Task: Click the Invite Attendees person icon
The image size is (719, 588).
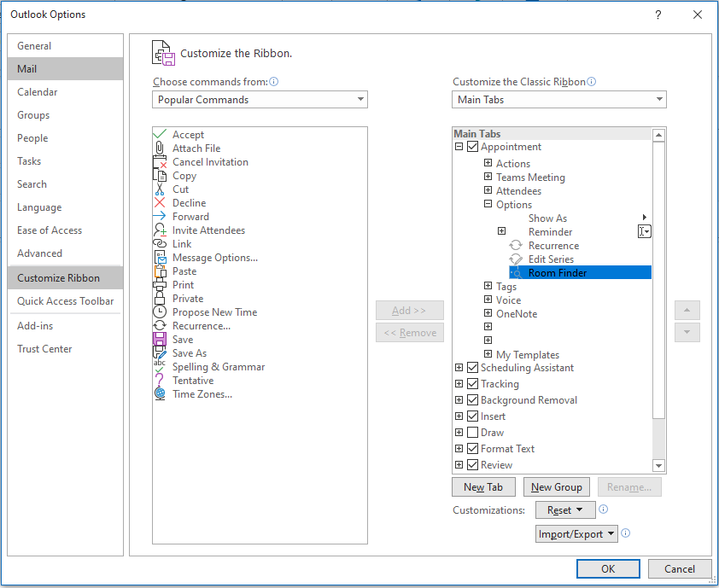Action: tap(160, 230)
